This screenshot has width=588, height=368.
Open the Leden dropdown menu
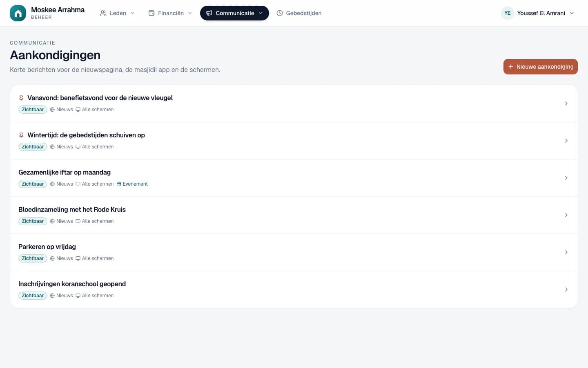pyautogui.click(x=117, y=13)
